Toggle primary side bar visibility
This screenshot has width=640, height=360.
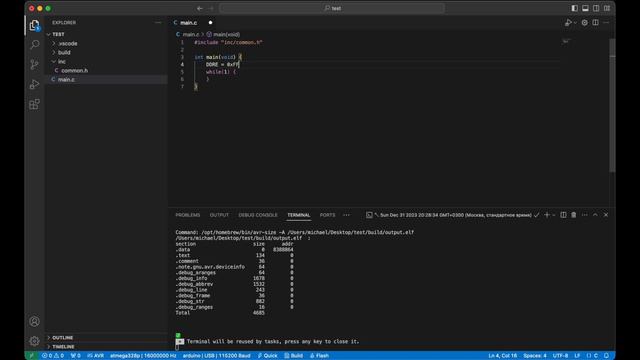click(574, 8)
